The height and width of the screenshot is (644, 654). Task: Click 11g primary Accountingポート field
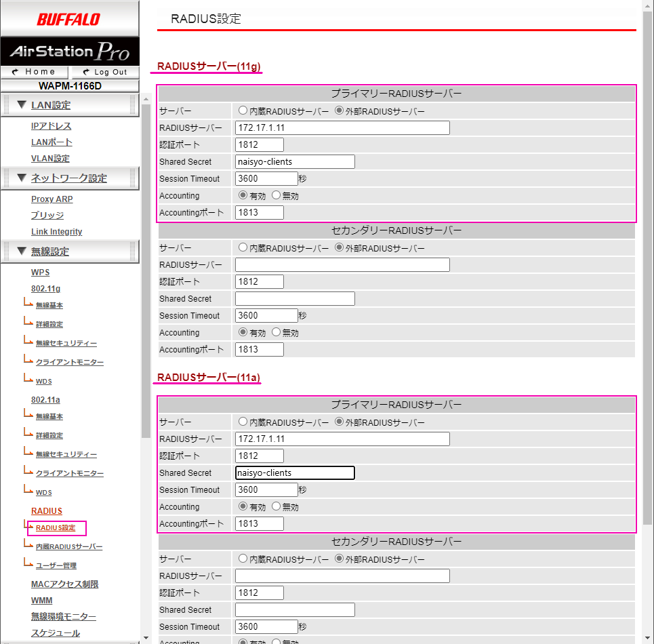[x=260, y=212]
